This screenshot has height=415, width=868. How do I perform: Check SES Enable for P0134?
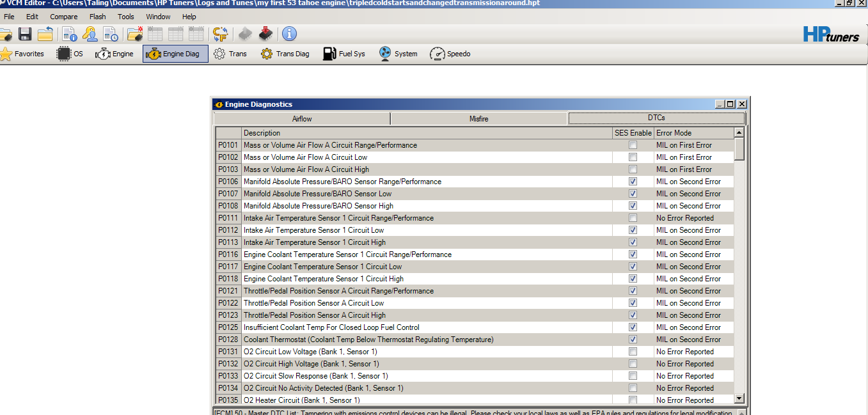point(633,388)
